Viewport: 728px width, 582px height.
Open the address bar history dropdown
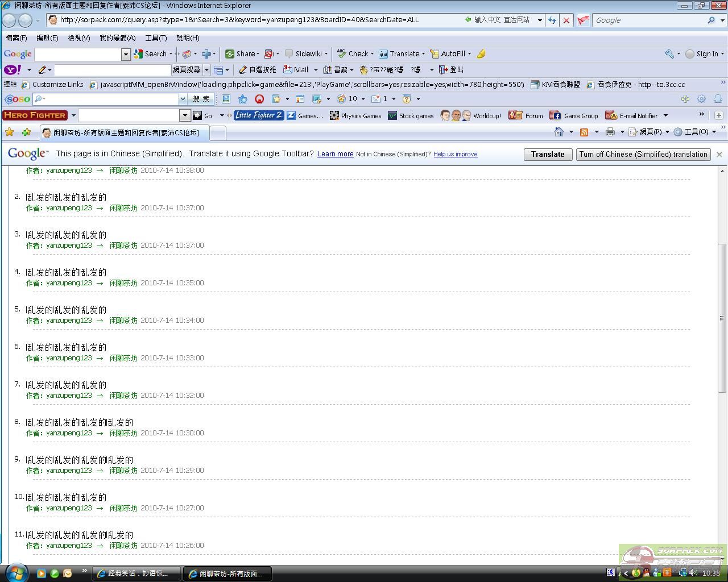(x=539, y=20)
